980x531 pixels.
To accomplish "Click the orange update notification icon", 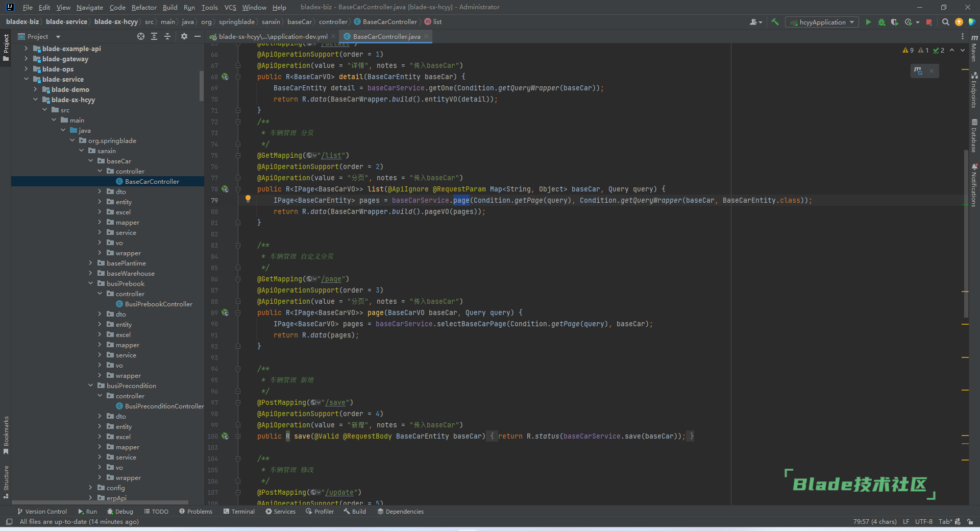I will coord(959,22).
